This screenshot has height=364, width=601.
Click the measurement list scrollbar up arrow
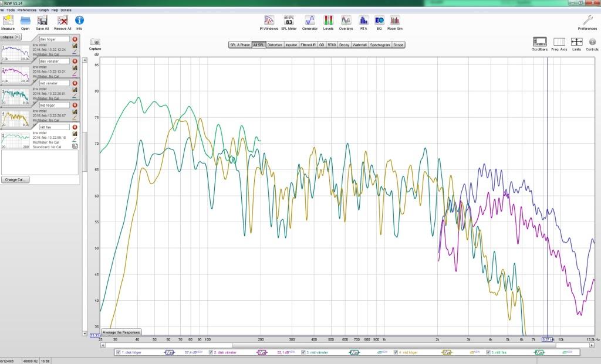[x=85, y=60]
